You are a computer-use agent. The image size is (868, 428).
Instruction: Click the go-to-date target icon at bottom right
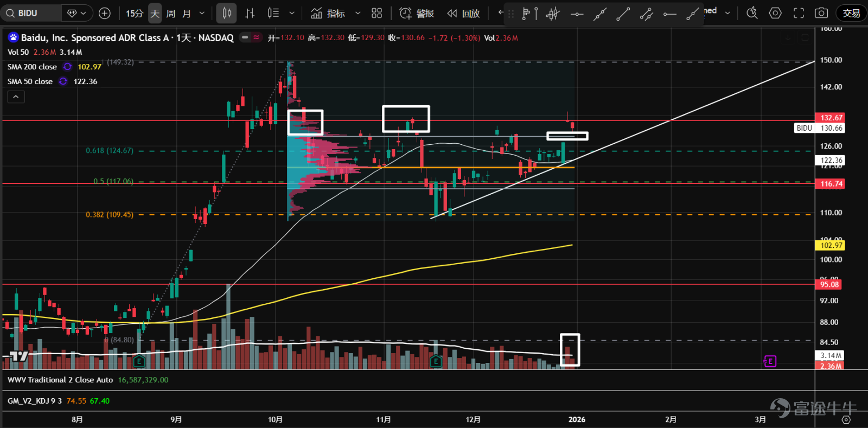point(846,419)
